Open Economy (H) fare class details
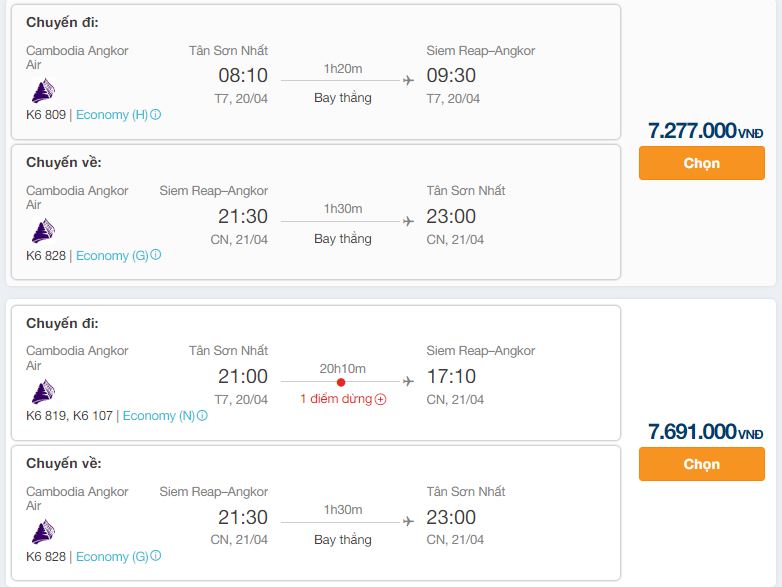 click(112, 115)
